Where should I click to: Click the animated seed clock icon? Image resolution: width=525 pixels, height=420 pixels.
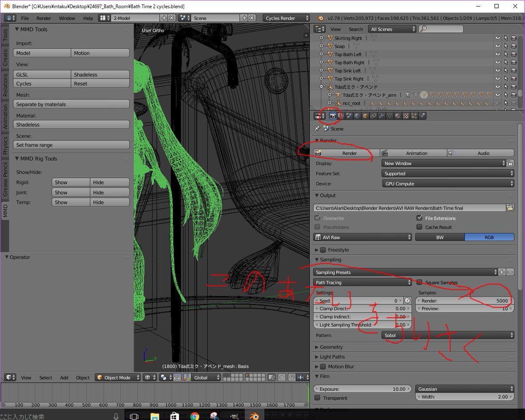(408, 301)
